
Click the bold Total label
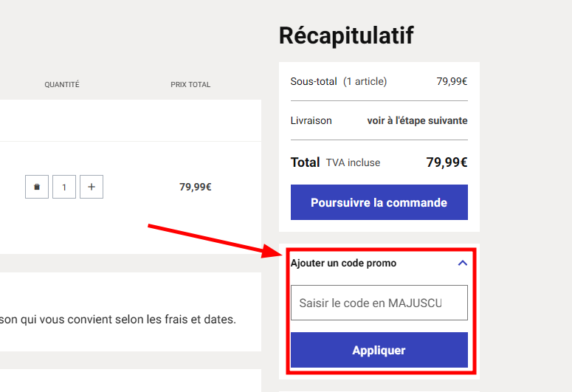(306, 162)
